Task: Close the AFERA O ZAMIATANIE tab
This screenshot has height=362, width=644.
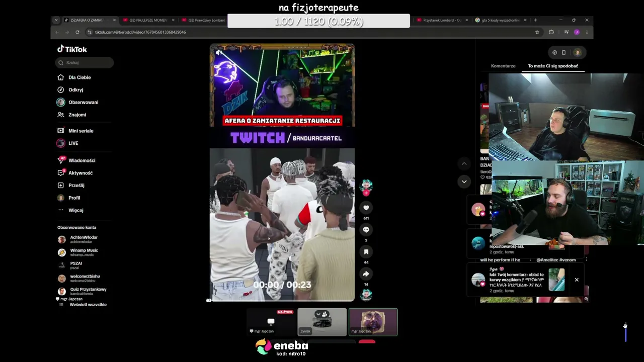Action: 114,20
